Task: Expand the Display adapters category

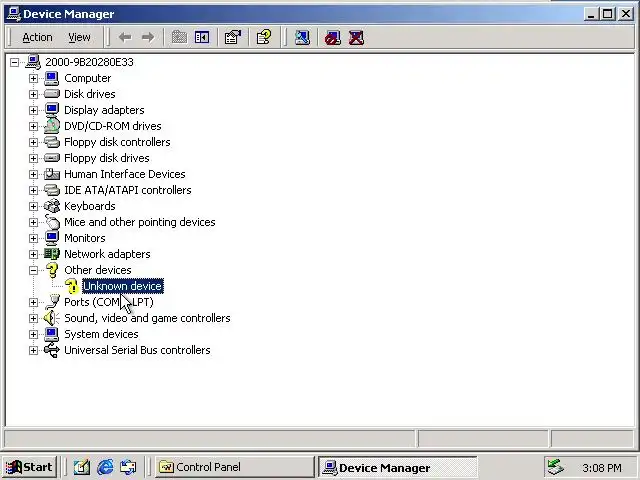Action: [33, 110]
